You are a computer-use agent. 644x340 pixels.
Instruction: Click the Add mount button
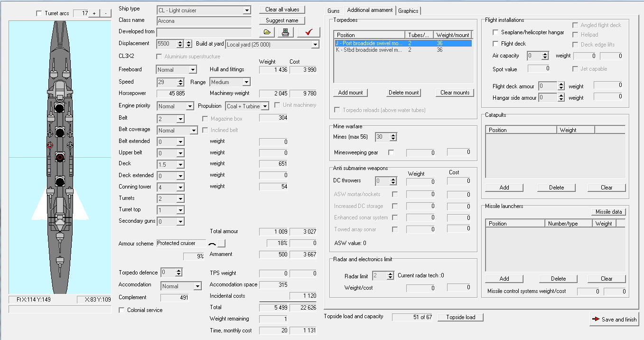pos(350,93)
